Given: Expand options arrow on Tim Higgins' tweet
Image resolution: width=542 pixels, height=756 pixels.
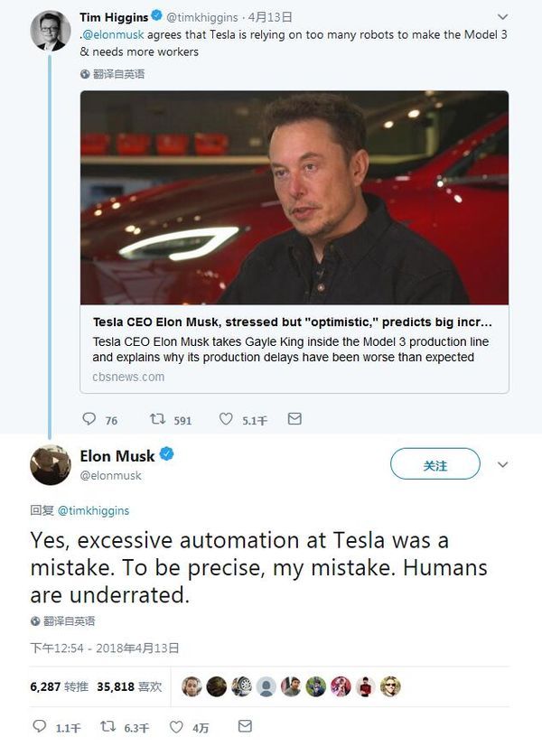Looking at the screenshot, I should click(503, 17).
